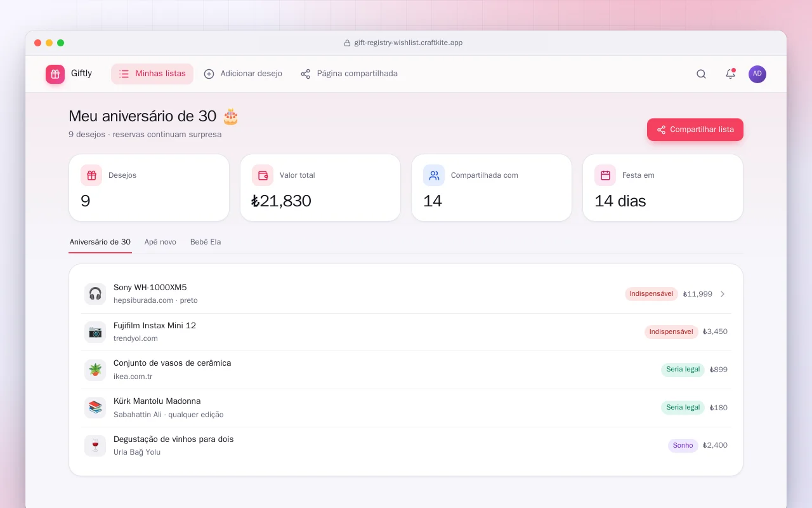Switch to Aniversário de 30 tab

(x=100, y=242)
